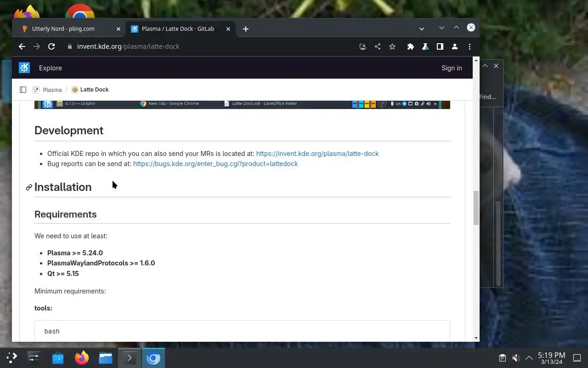Image resolution: width=588 pixels, height=368 pixels.
Task: Open the tab search dropdown
Action: (422, 29)
